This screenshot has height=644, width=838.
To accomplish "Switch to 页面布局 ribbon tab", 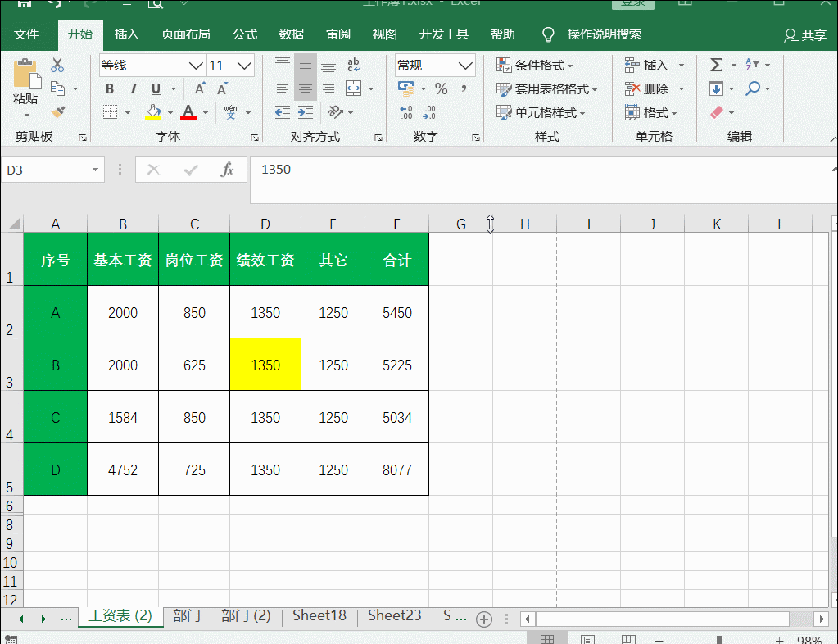I will (x=185, y=34).
